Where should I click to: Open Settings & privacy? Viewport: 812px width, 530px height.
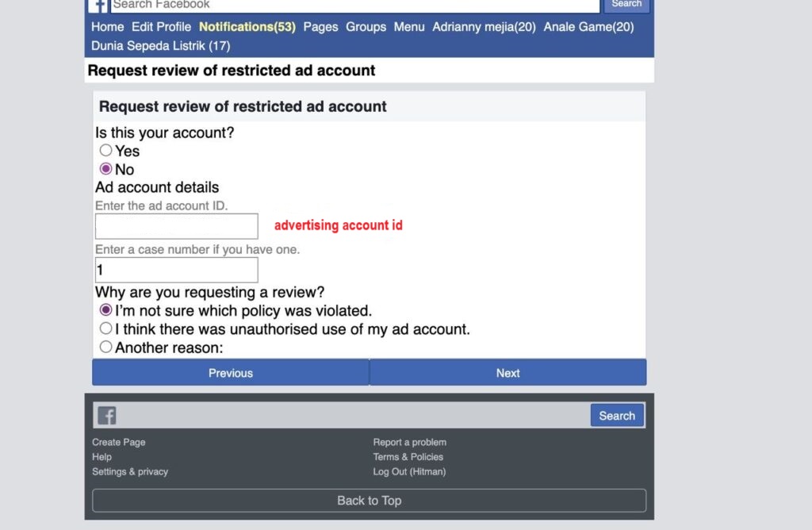[130, 471]
